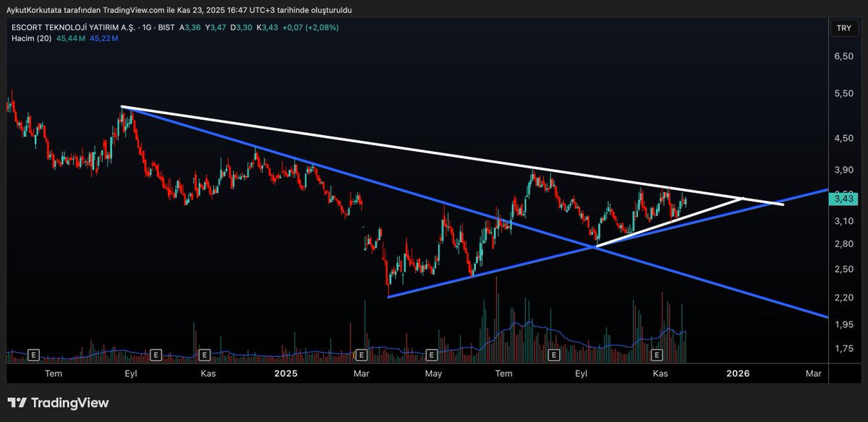This screenshot has height=422, width=868.
Task: Click the May label on the time axis
Action: point(433,374)
